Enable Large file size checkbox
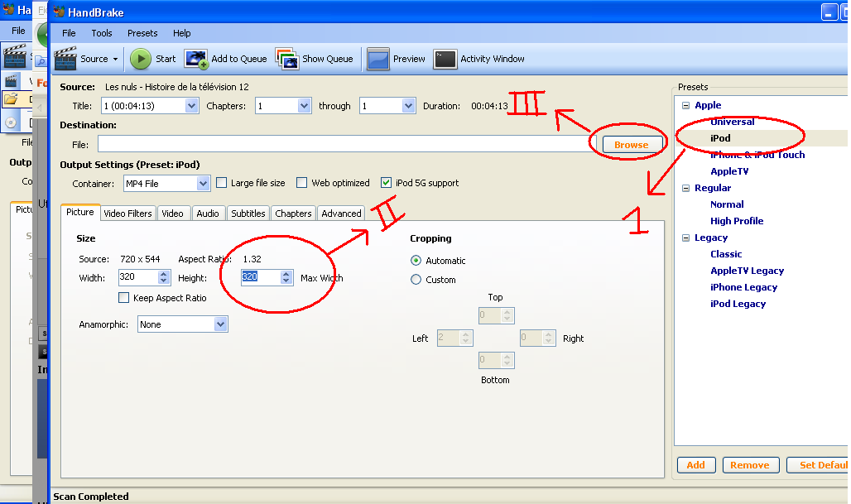This screenshot has height=504, width=851. point(221,183)
